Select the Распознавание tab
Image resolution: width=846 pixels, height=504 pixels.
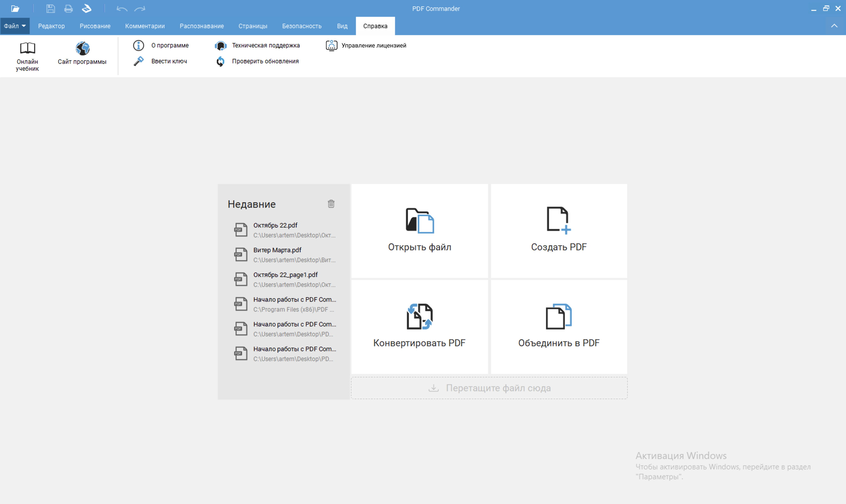click(x=201, y=26)
